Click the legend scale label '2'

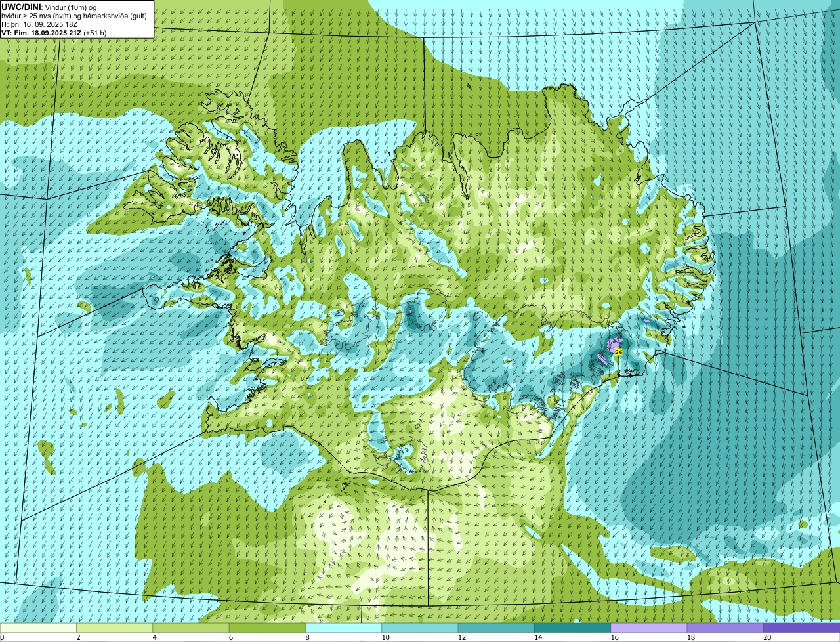[78, 637]
